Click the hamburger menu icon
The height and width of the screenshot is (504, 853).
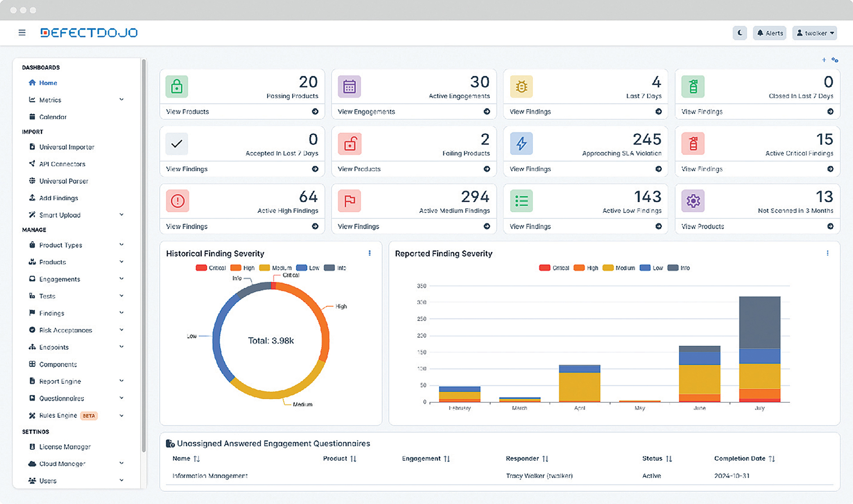coord(22,33)
